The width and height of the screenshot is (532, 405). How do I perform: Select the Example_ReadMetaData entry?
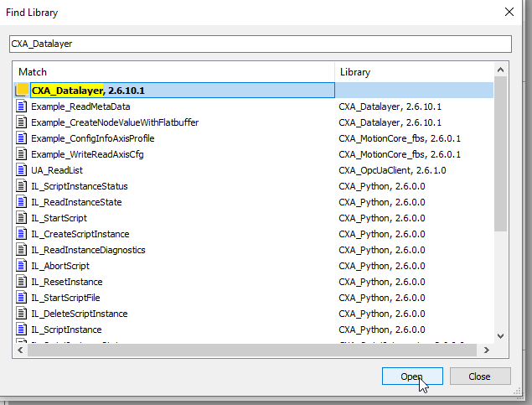80,106
